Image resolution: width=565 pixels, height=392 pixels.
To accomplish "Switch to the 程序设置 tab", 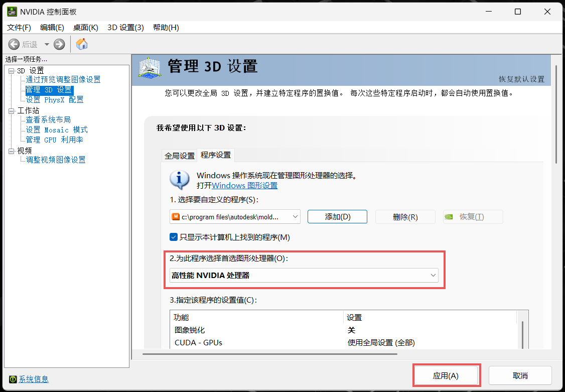I will point(216,155).
